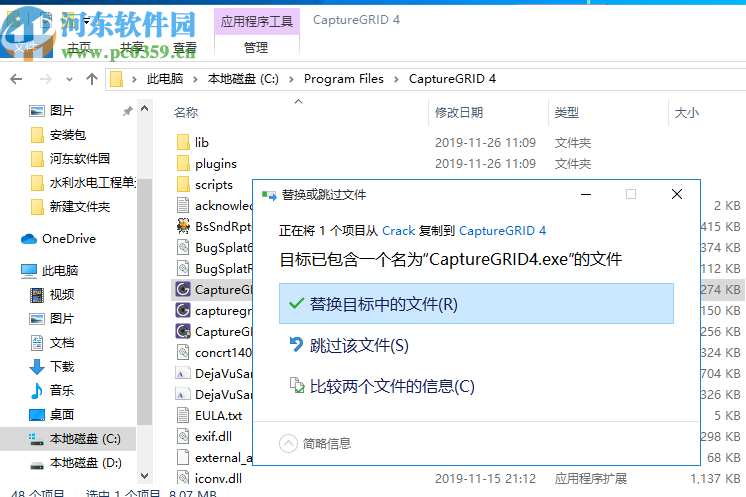Viewport: 746px width, 497px height.
Task: Collapse dialog with 简略信息 chevron
Action: pos(288,444)
